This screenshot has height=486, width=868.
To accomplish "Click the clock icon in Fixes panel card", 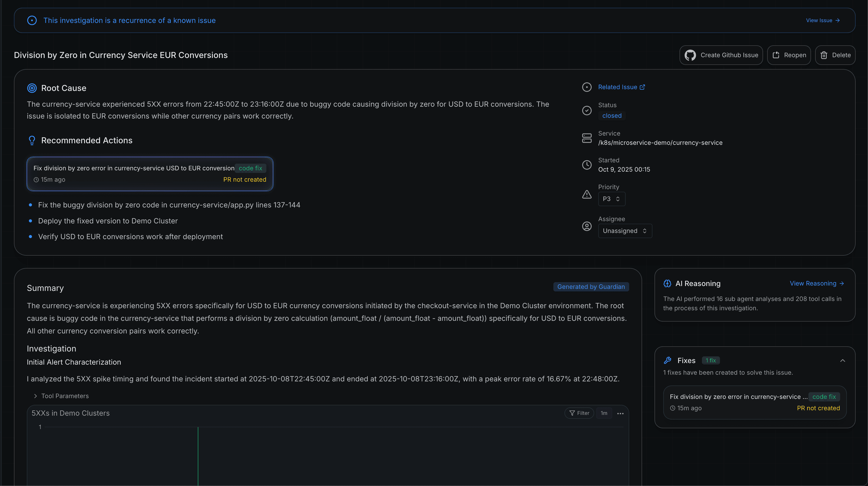I will (x=673, y=408).
